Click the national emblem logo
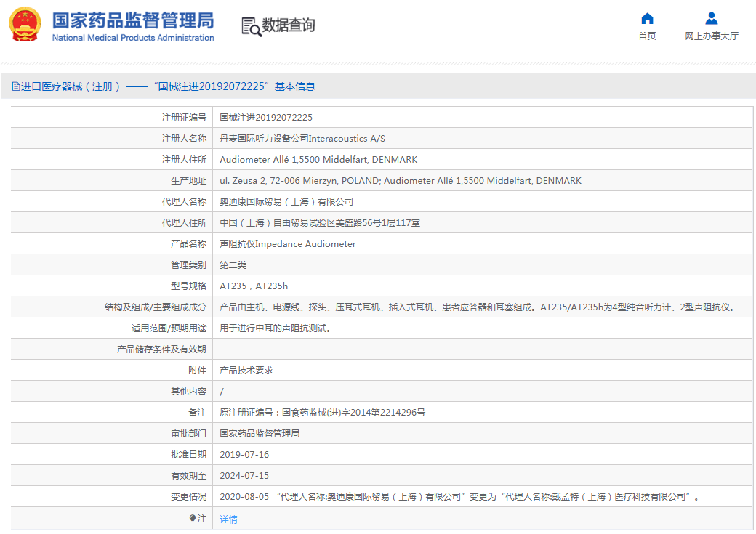The height and width of the screenshot is (534, 756). coord(25,24)
